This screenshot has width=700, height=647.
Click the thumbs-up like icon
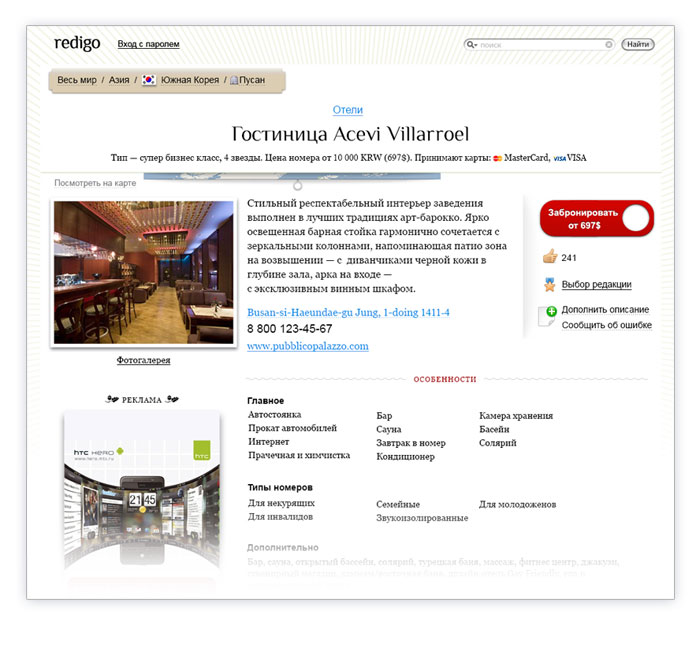tap(550, 256)
